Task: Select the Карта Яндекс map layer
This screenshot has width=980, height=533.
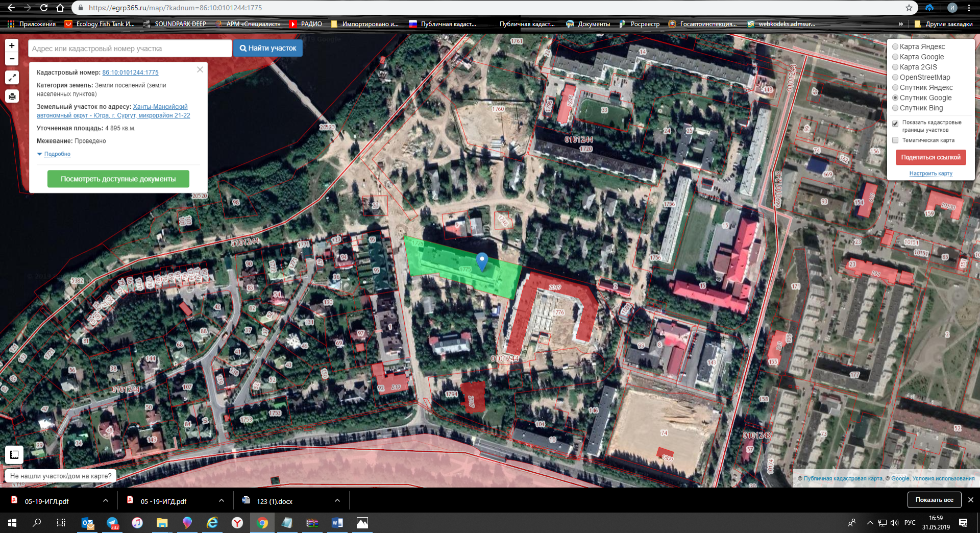Action: coord(895,46)
